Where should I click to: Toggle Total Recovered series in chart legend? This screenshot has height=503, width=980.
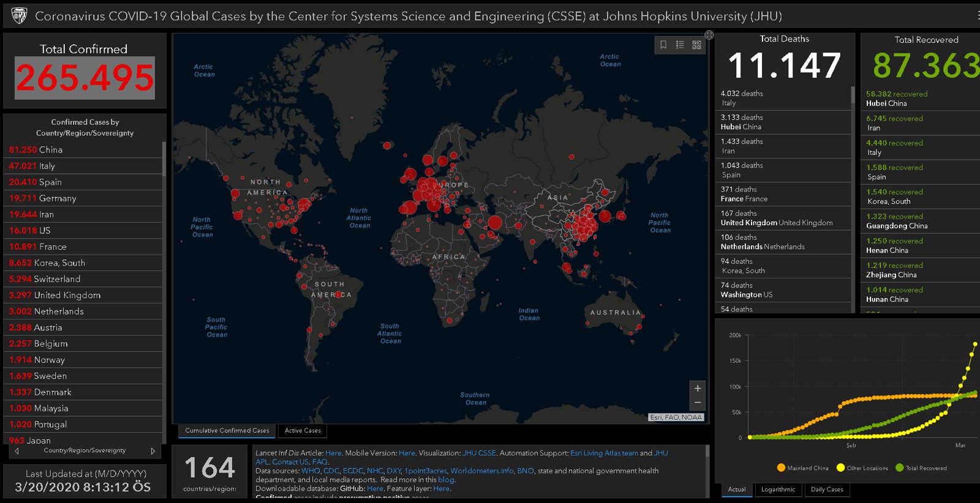(x=921, y=468)
